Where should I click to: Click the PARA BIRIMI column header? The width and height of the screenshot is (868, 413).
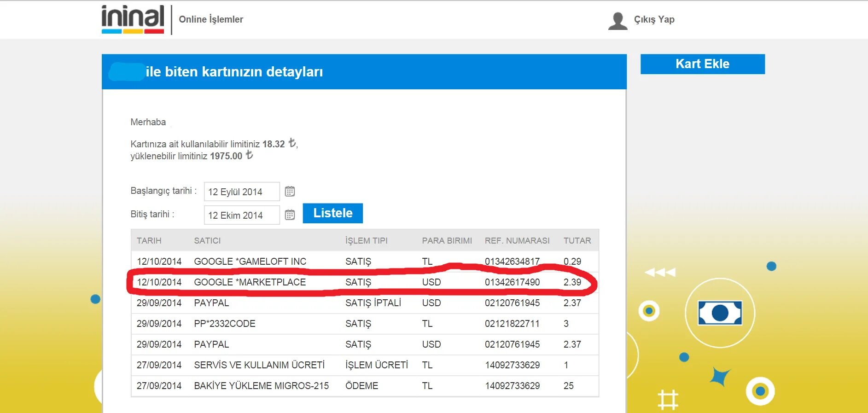pos(447,241)
